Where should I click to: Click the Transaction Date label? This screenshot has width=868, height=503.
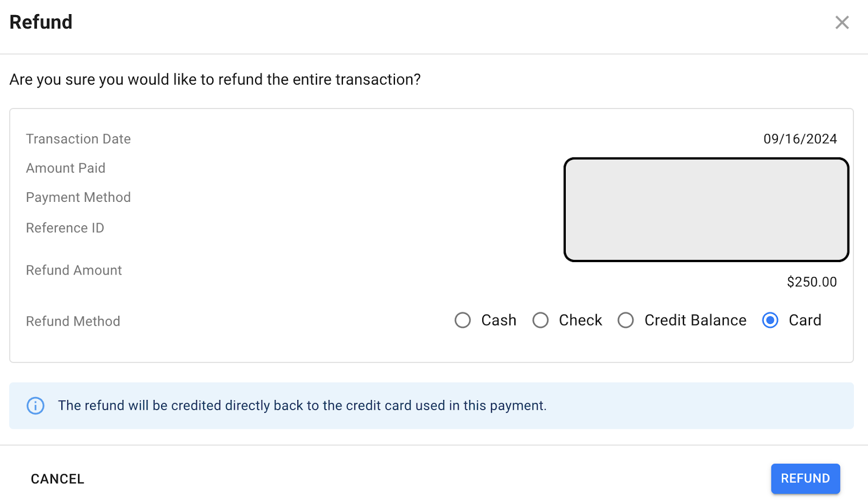click(x=79, y=139)
